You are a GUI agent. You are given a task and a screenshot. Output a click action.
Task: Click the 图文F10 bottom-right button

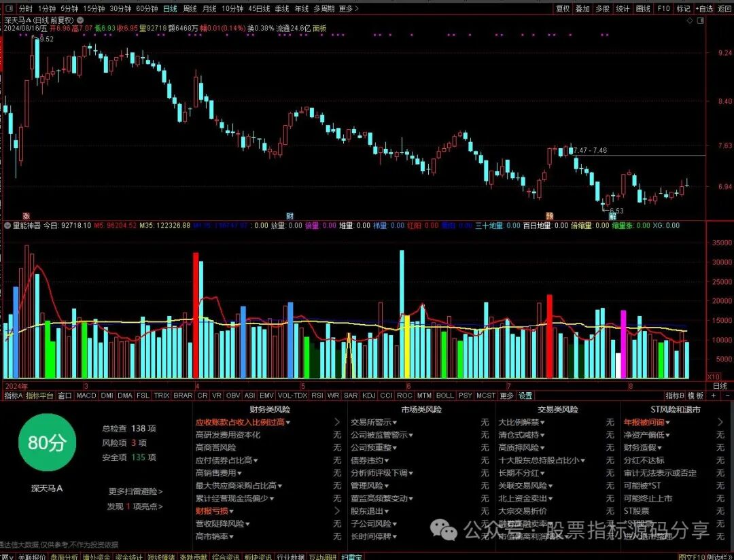point(693,557)
